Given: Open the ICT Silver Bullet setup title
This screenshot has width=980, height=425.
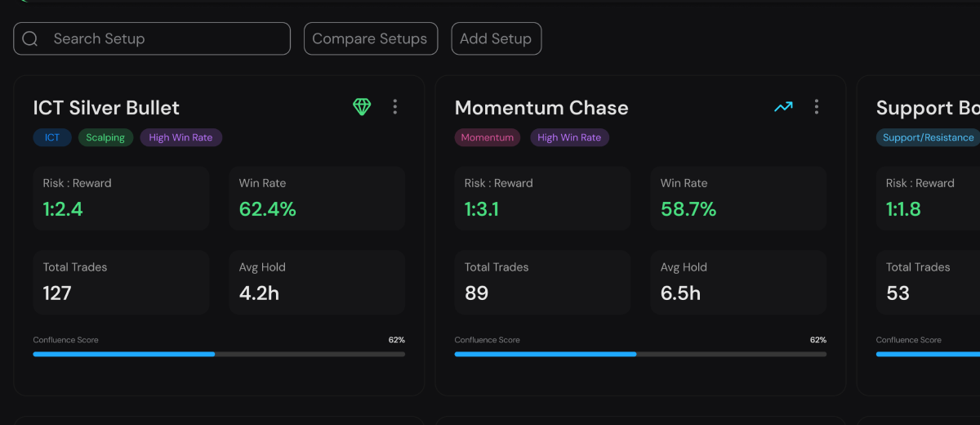Looking at the screenshot, I should 106,108.
